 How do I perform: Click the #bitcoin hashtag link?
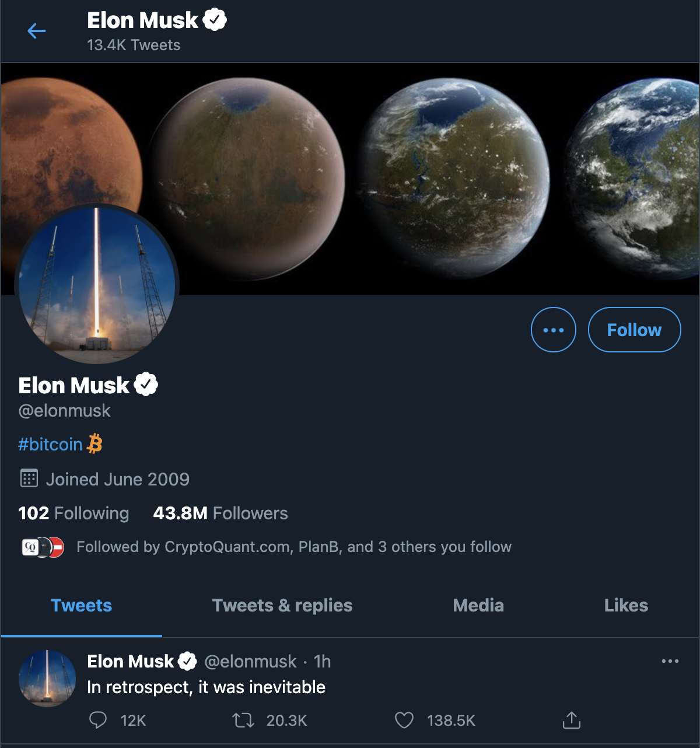pos(50,445)
